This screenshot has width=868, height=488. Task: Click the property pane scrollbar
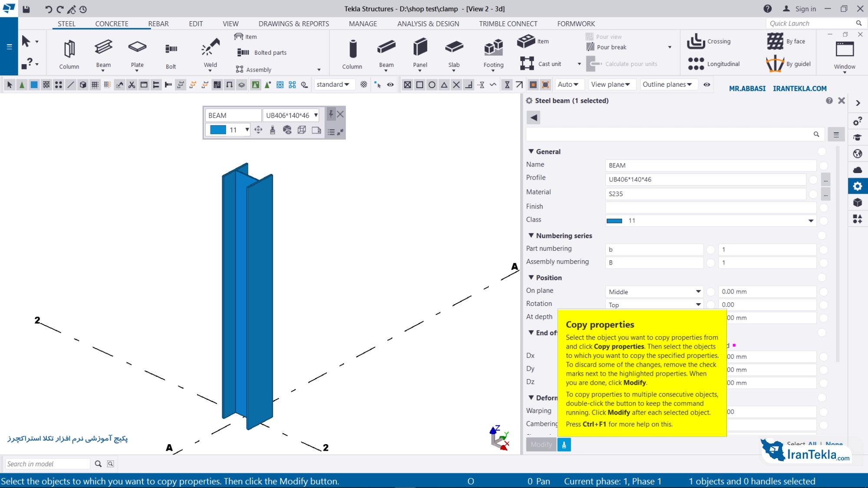[837, 254]
